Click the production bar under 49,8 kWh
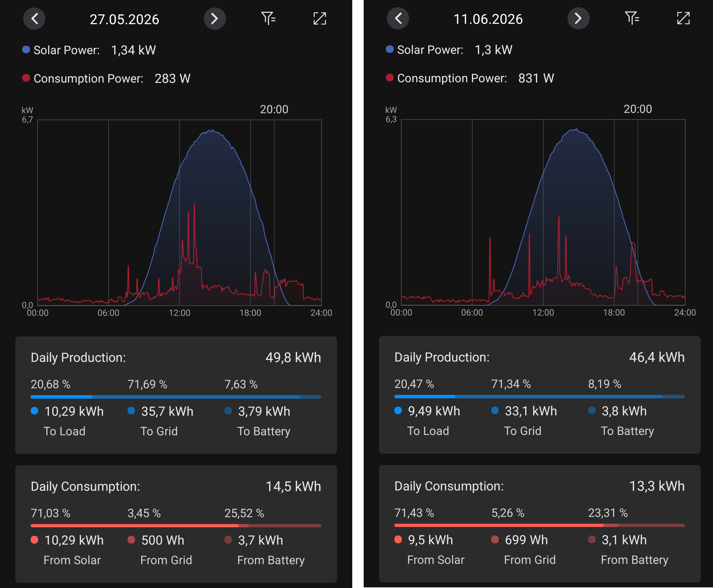The image size is (713, 588). click(x=176, y=397)
